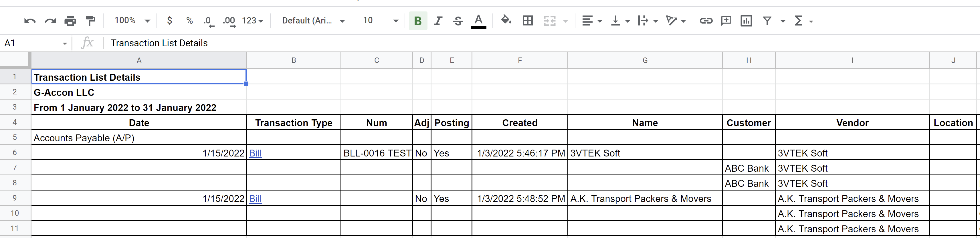Image resolution: width=980 pixels, height=238 pixels.
Task: Select cell 'Transaction List Details'
Action: [139, 77]
